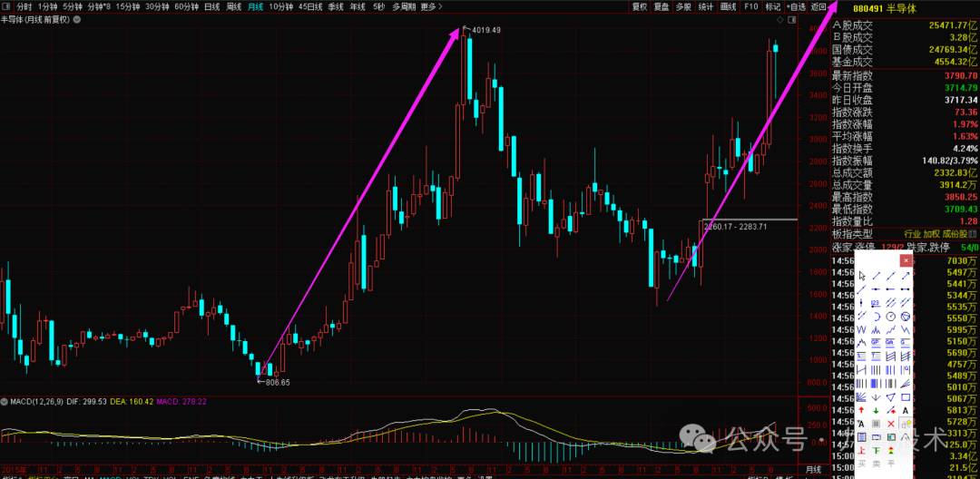The width and height of the screenshot is (980, 479).
Task: Choose the text annotation A tool
Action: click(x=906, y=410)
